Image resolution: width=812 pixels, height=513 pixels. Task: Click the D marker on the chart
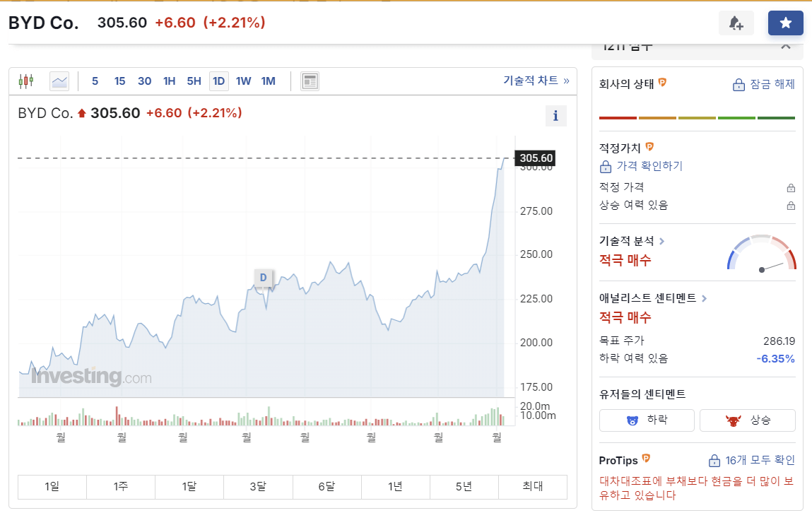[263, 278]
